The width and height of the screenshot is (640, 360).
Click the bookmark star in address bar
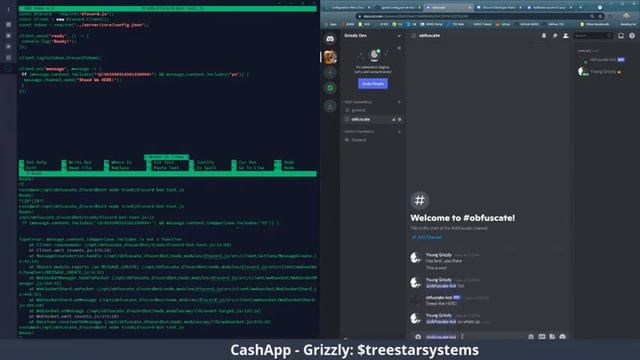point(600,16)
